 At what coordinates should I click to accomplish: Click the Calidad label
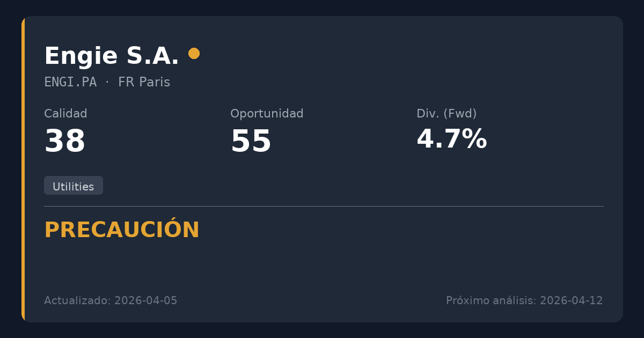click(65, 114)
